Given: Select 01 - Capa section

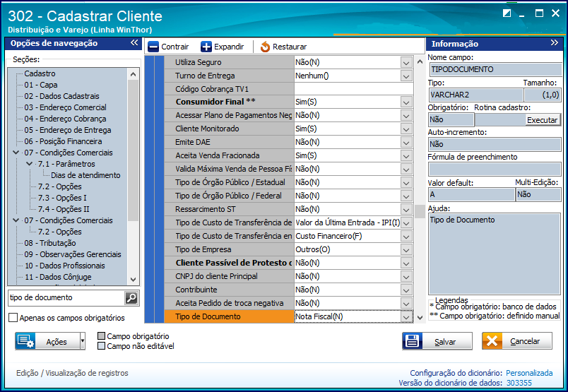Looking at the screenshot, I should coord(41,85).
